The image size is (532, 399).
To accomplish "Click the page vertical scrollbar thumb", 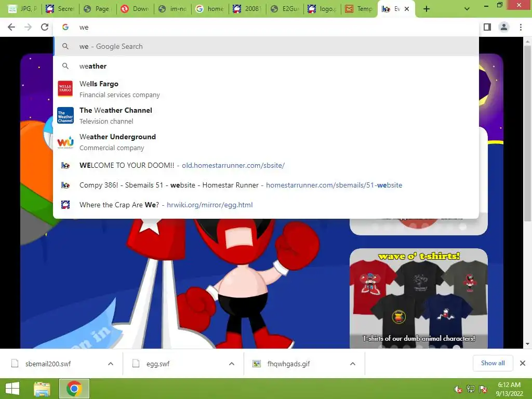I will click(527, 132).
